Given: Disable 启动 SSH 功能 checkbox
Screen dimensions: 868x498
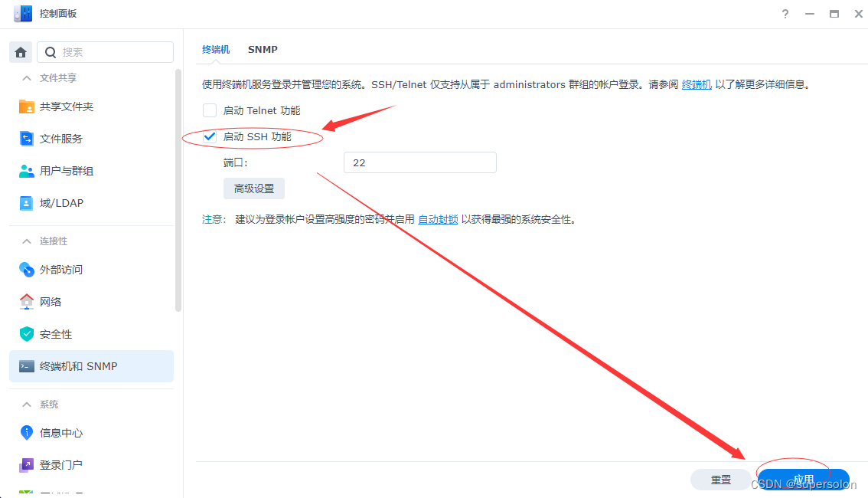Looking at the screenshot, I should click(x=210, y=137).
